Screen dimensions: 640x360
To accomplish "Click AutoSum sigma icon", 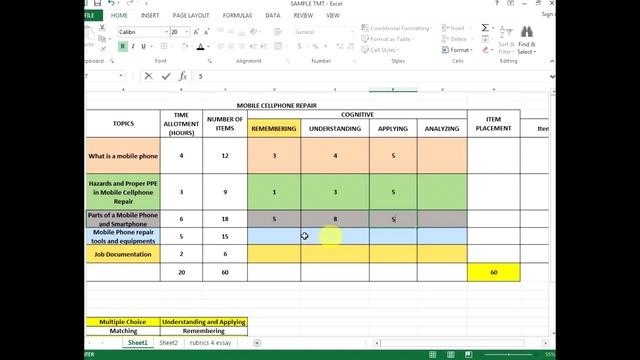I will [485, 28].
